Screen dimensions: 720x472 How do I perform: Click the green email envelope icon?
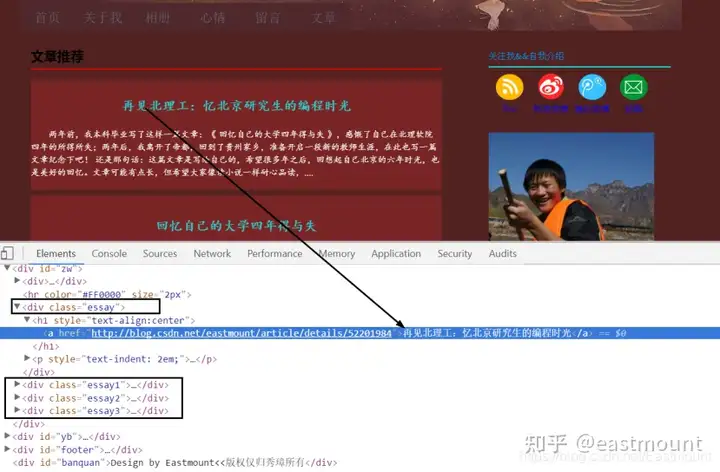[634, 87]
